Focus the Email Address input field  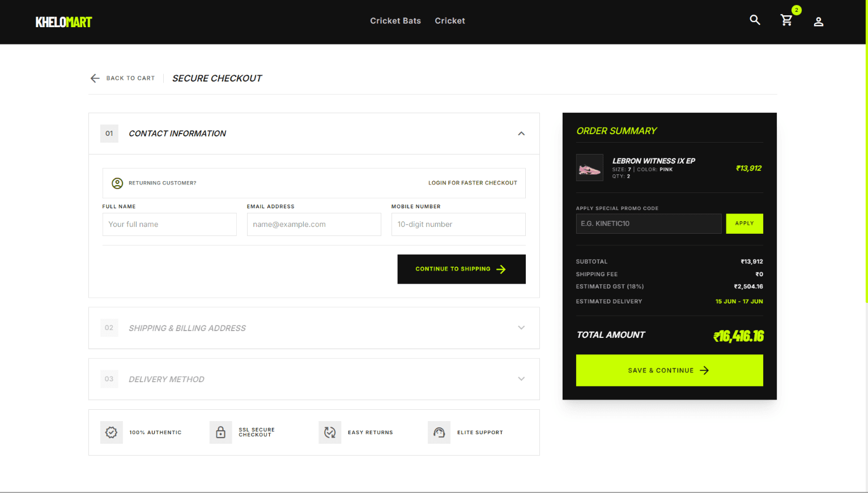(314, 224)
